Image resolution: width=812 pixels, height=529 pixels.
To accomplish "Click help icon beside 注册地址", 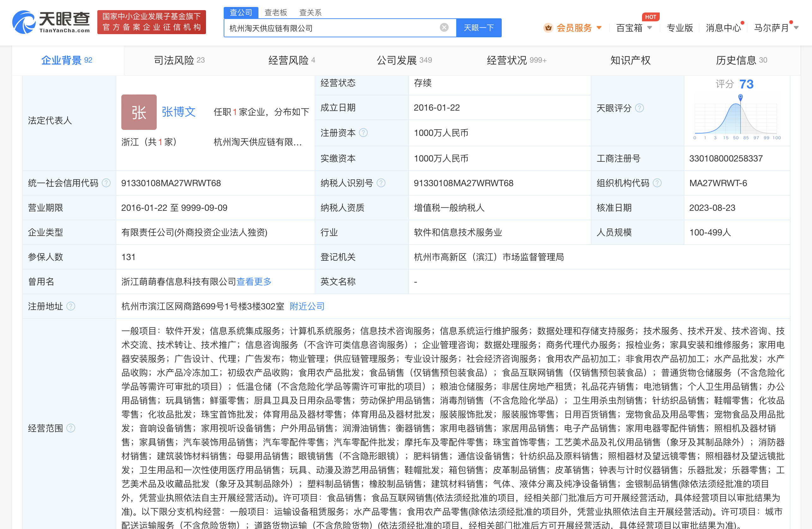I will click(71, 307).
